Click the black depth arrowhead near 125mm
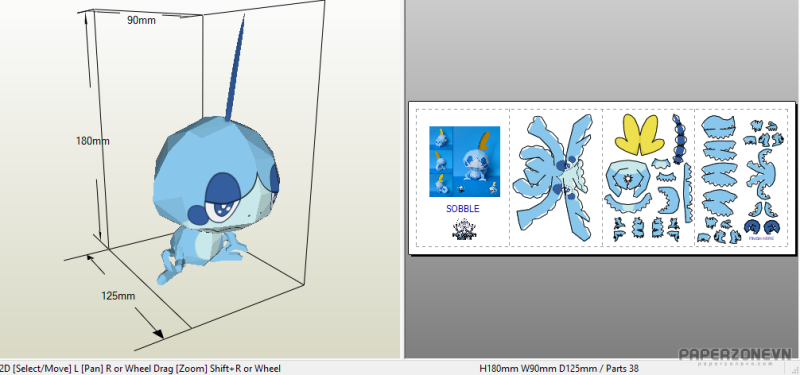This screenshot has height=375, width=800. [x=158, y=333]
